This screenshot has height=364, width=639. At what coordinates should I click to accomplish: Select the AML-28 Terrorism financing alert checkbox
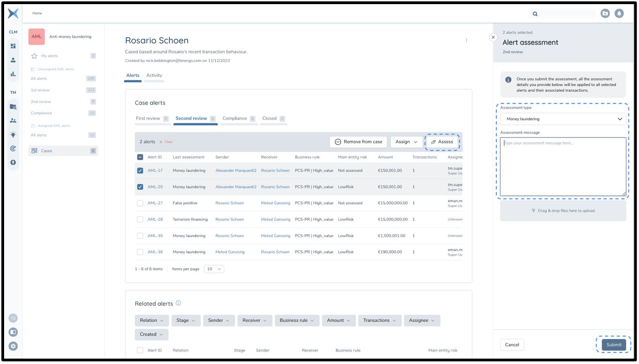[x=140, y=219]
